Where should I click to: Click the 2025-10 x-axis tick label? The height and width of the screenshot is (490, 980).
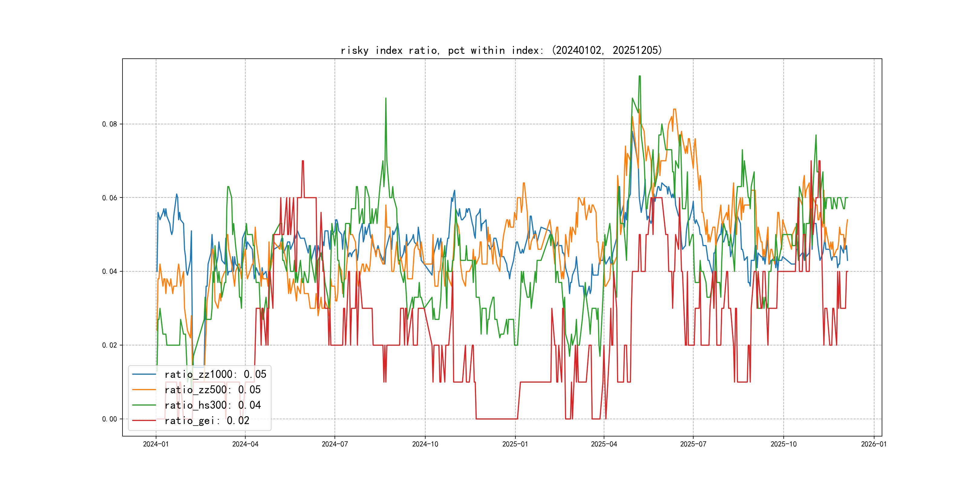pyautogui.click(x=783, y=444)
